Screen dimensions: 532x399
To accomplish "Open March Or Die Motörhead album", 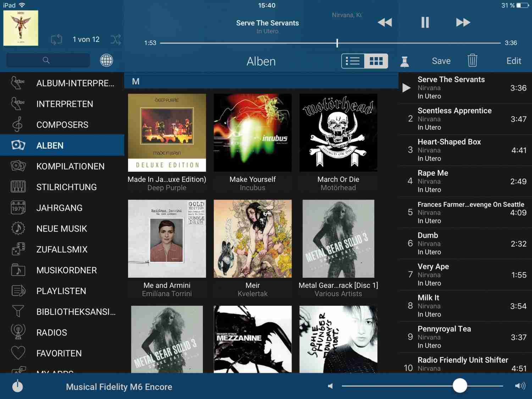I will [x=338, y=133].
